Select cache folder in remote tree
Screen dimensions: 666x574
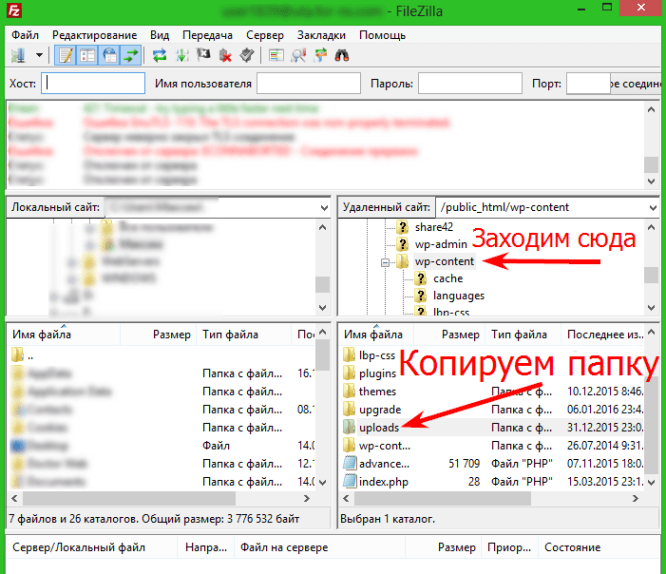coord(448,279)
